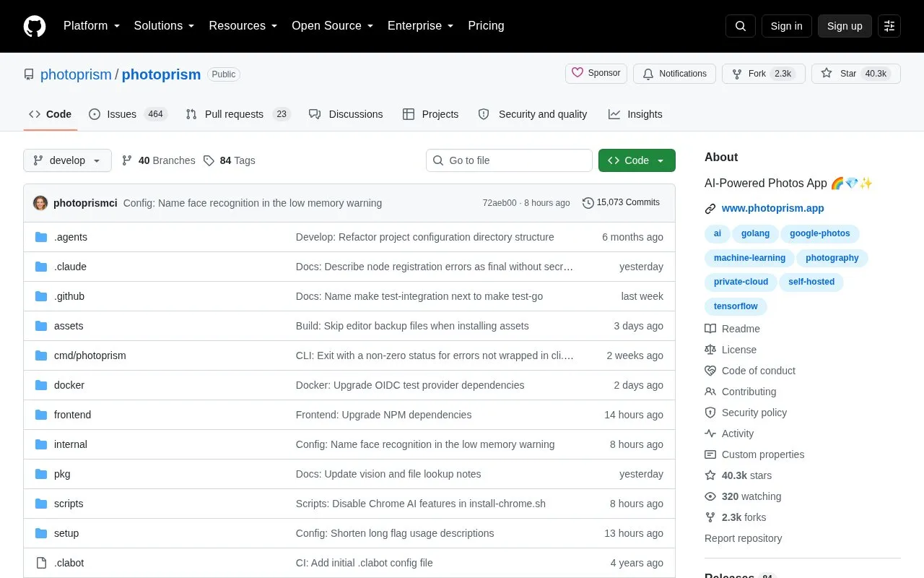Viewport: 924px width, 578px height.
Task: Switch to the Pull requests tab
Action: point(237,114)
